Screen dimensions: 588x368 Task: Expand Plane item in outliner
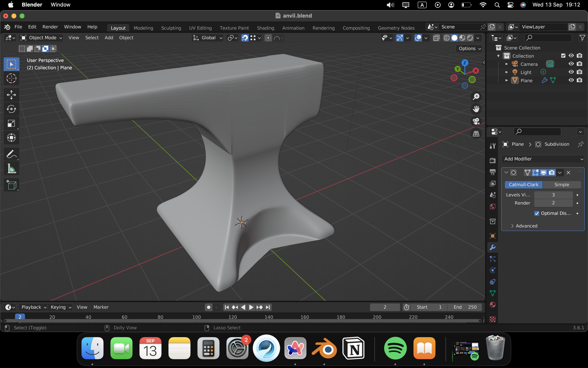506,80
